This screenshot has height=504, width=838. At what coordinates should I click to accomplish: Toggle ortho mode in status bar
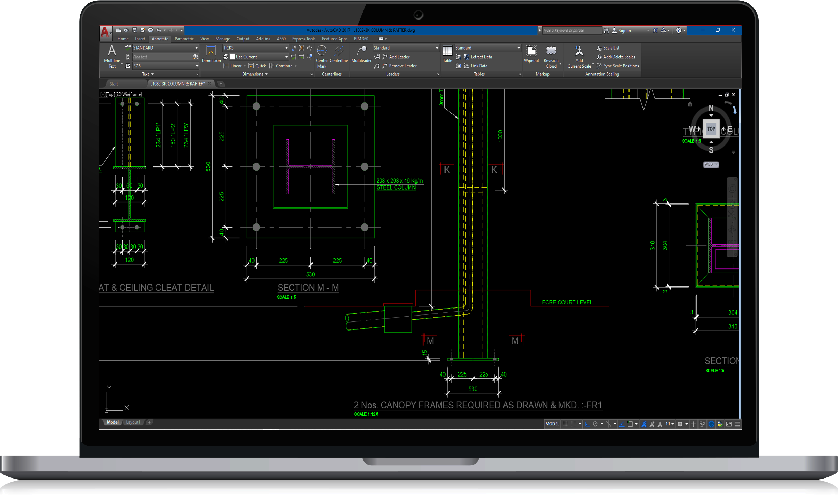coord(587,424)
